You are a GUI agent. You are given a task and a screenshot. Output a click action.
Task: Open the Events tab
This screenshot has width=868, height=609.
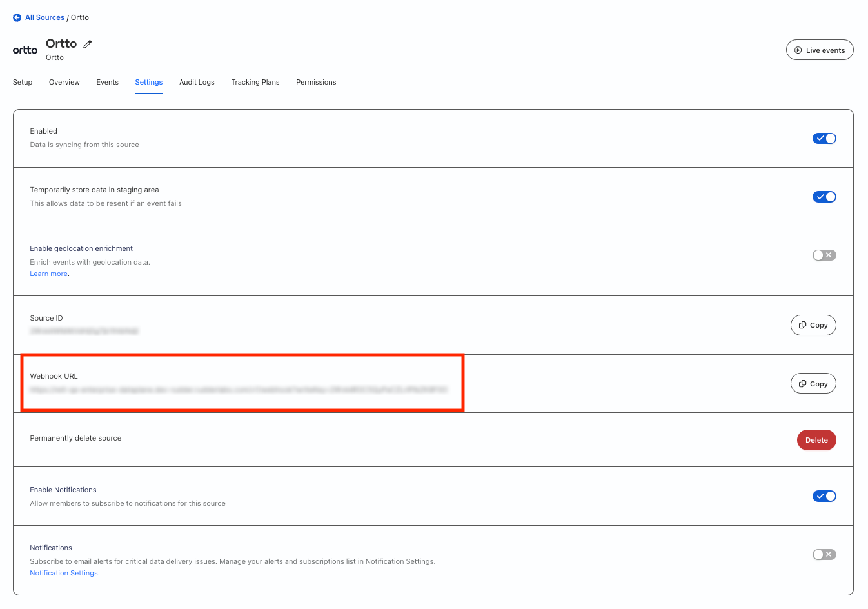click(108, 82)
